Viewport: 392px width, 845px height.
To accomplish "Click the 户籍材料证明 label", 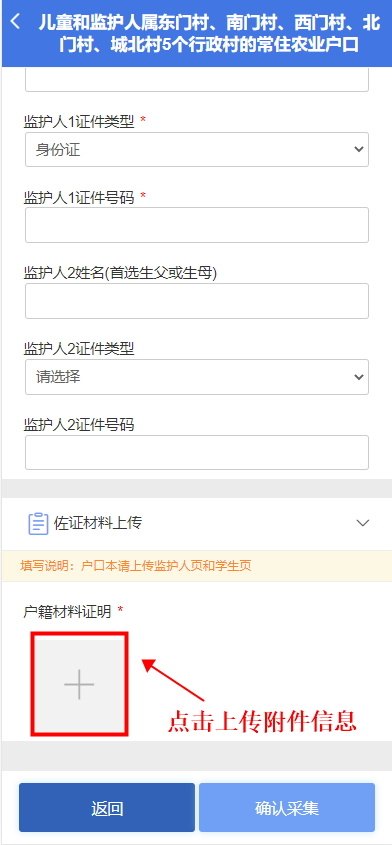I will [67, 611].
